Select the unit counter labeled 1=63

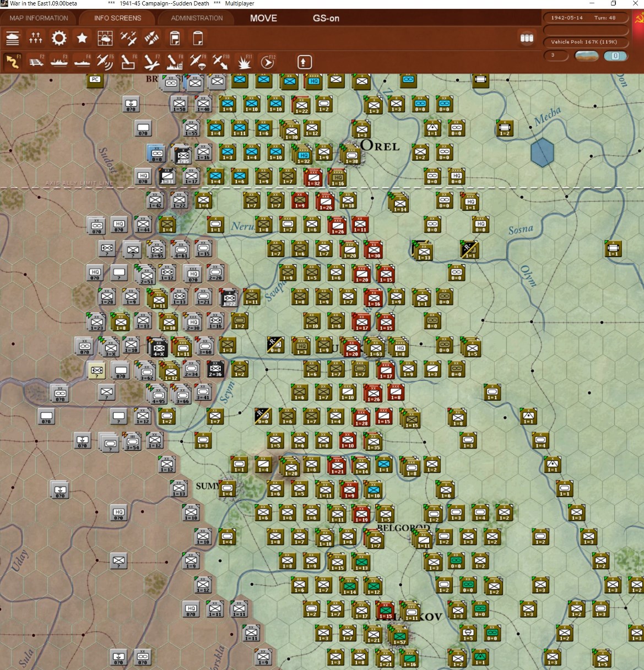pyautogui.click(x=375, y=347)
